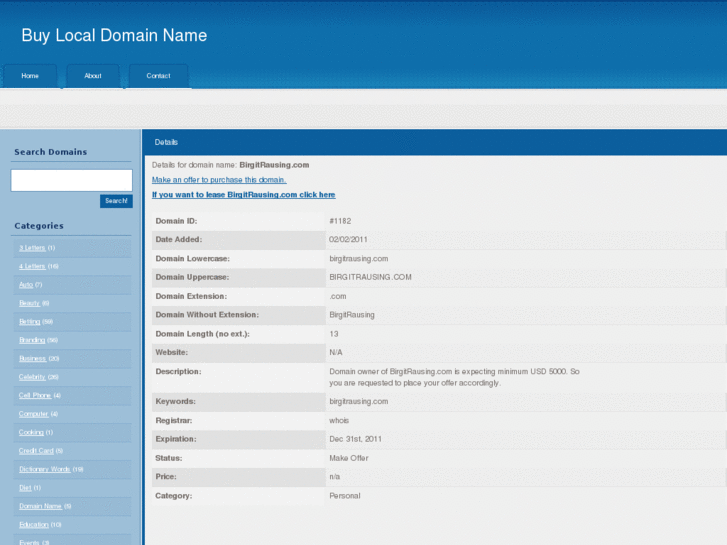727x545 pixels.
Task: View the Branding category
Action: pos(32,340)
